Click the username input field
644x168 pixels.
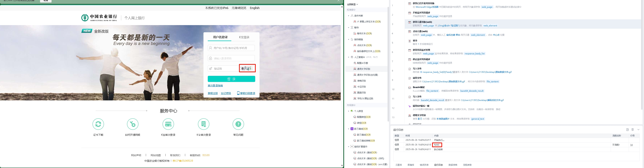(x=231, y=48)
